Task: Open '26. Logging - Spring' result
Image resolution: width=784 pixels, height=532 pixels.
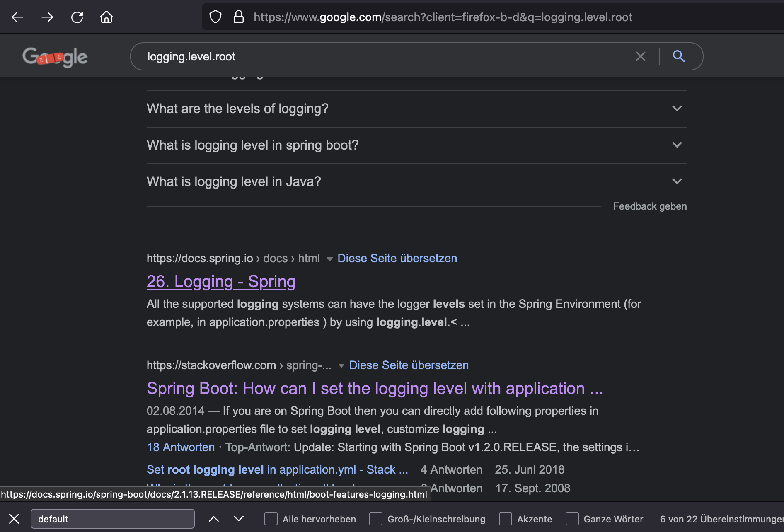Action: [x=221, y=282]
